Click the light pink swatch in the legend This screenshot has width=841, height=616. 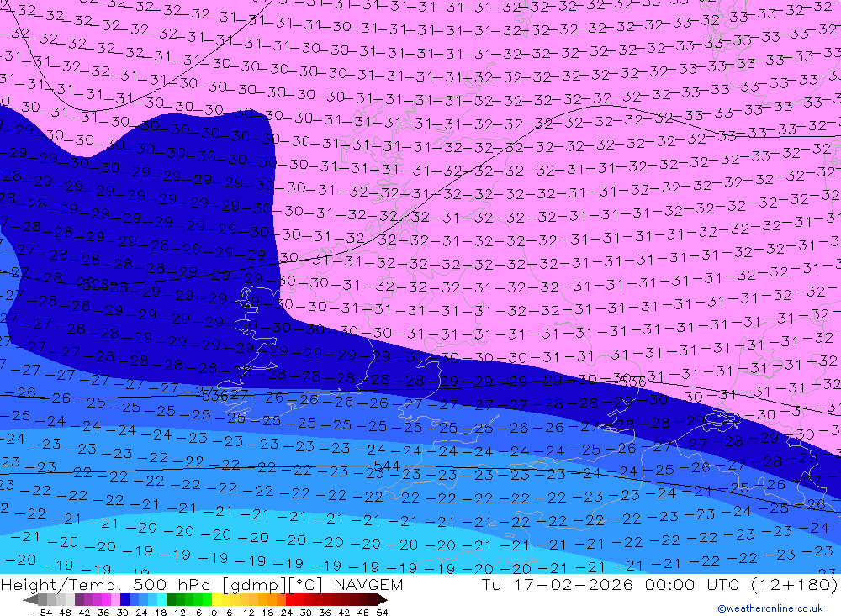pos(115,600)
